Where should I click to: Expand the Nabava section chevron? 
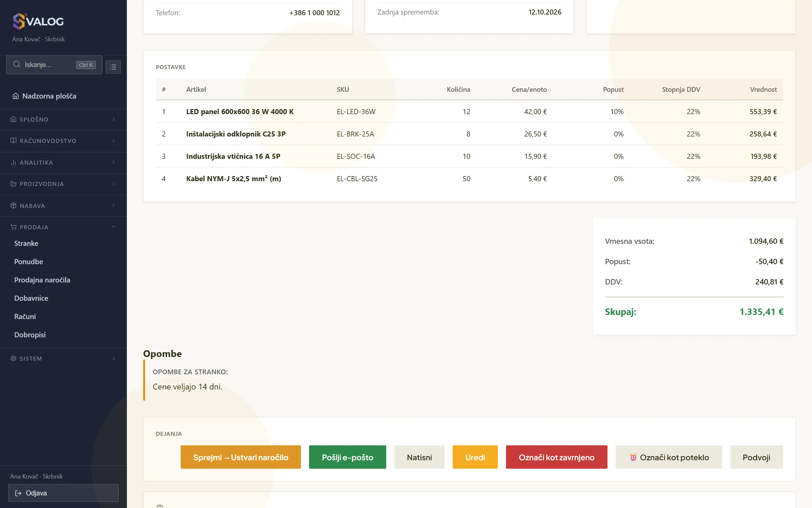(114, 206)
